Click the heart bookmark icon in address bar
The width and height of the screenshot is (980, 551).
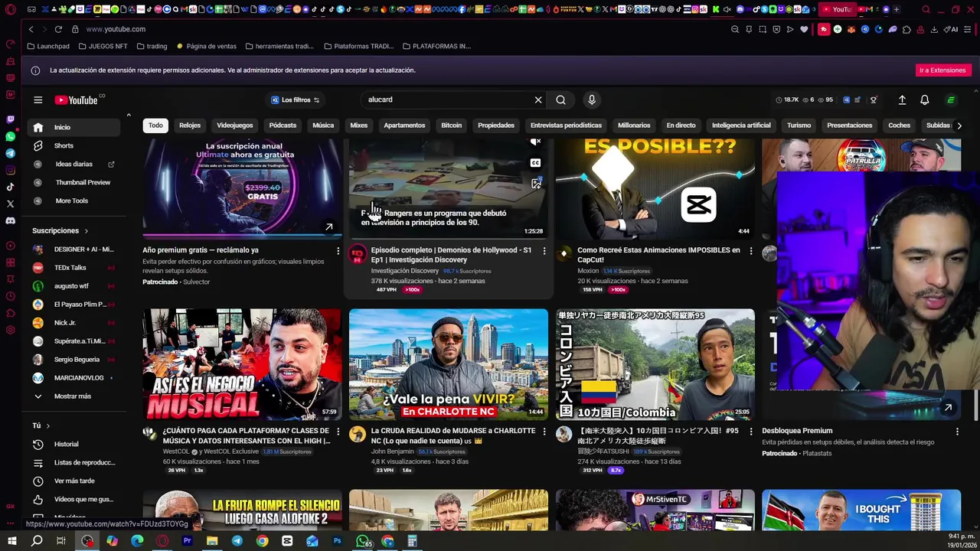(804, 29)
